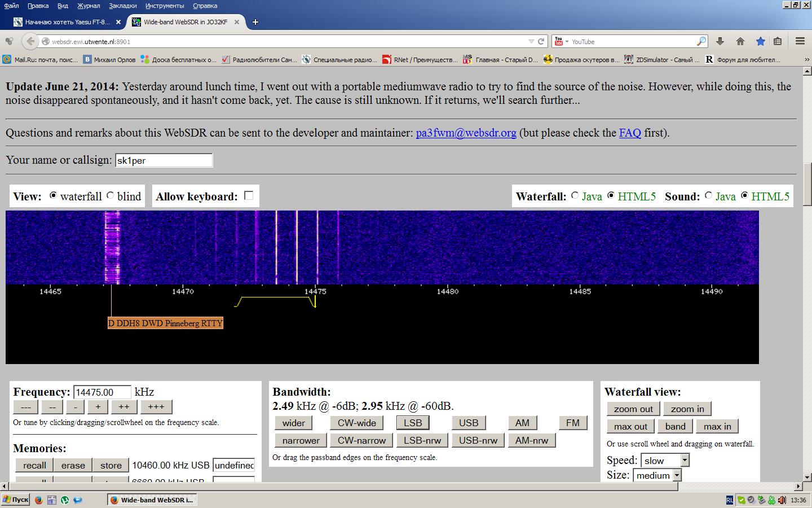Open Форум для любителей bookmark
812x508 pixels.
pyautogui.click(x=743, y=59)
